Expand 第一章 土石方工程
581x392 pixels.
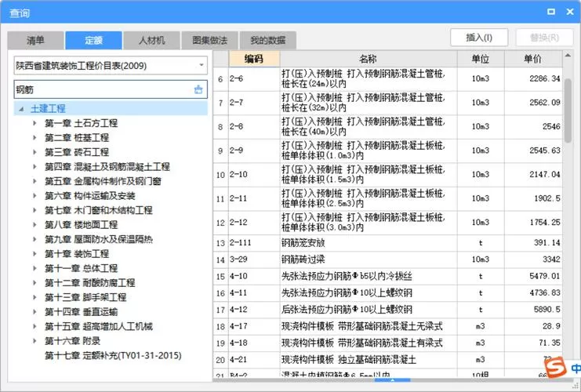click(34, 123)
